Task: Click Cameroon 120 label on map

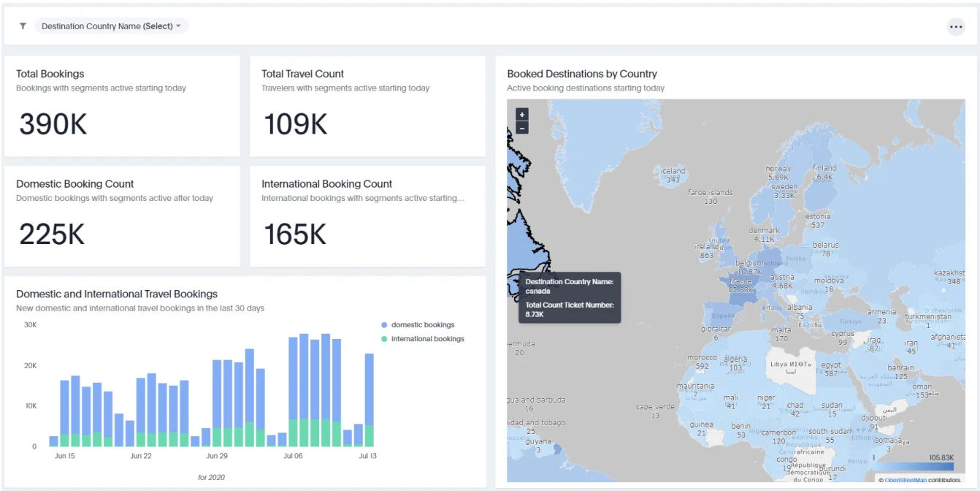Action: tap(778, 437)
